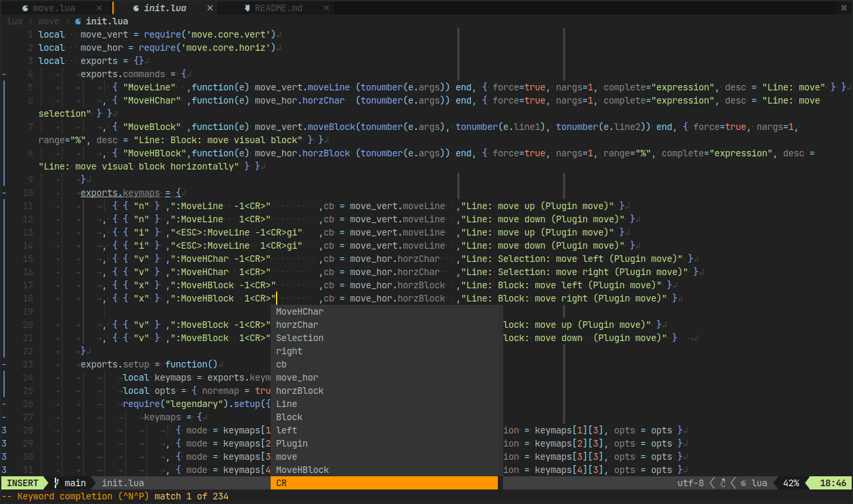The height and width of the screenshot is (504, 853).
Task: Collapse the fold at exports.commands line
Action: 4,74
